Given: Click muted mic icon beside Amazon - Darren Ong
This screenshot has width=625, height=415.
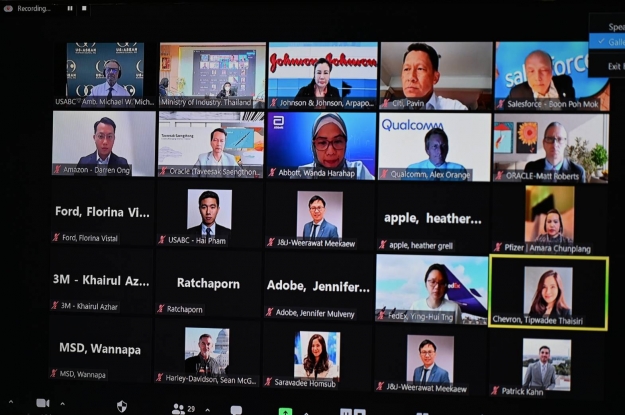Looking at the screenshot, I should tap(57, 170).
